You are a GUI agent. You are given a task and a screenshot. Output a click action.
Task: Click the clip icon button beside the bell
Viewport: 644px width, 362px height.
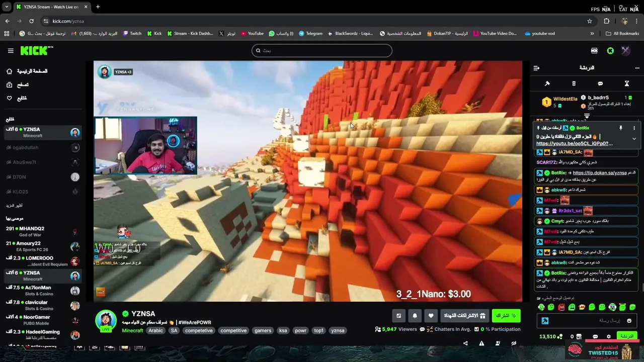pos(398,316)
